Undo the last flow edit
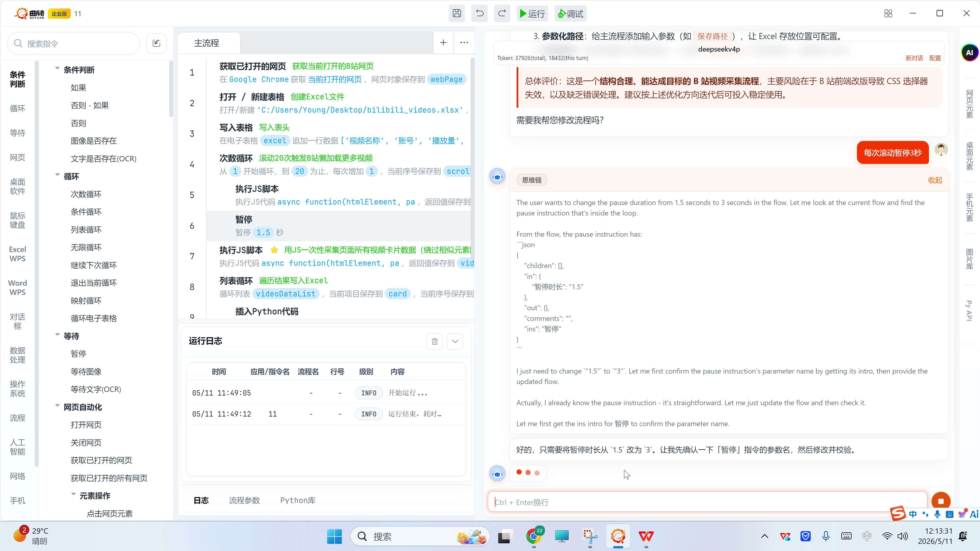The height and width of the screenshot is (551, 980). [479, 14]
